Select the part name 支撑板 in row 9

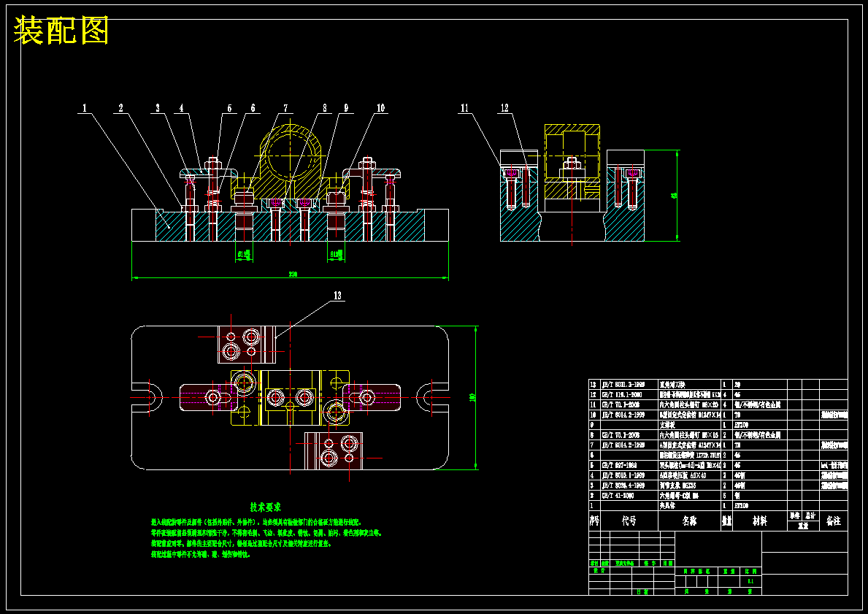coord(668,425)
